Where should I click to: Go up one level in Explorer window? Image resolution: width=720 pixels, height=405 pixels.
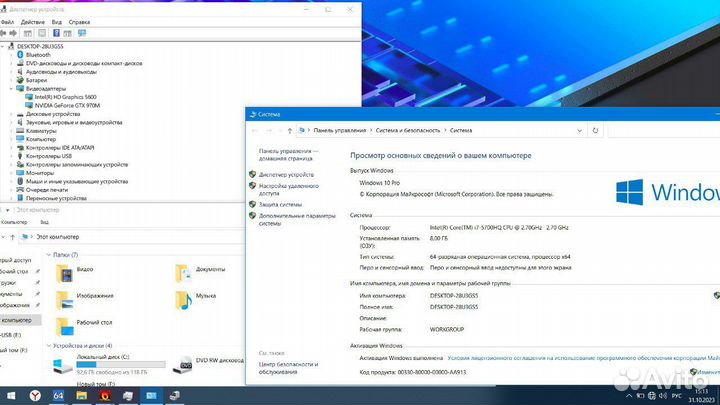12,237
